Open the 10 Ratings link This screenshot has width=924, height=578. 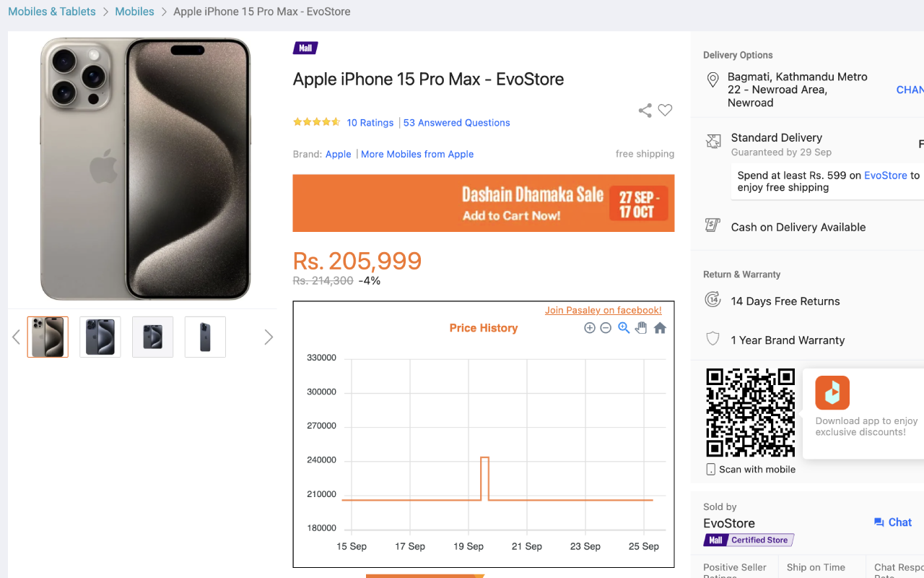(x=370, y=122)
